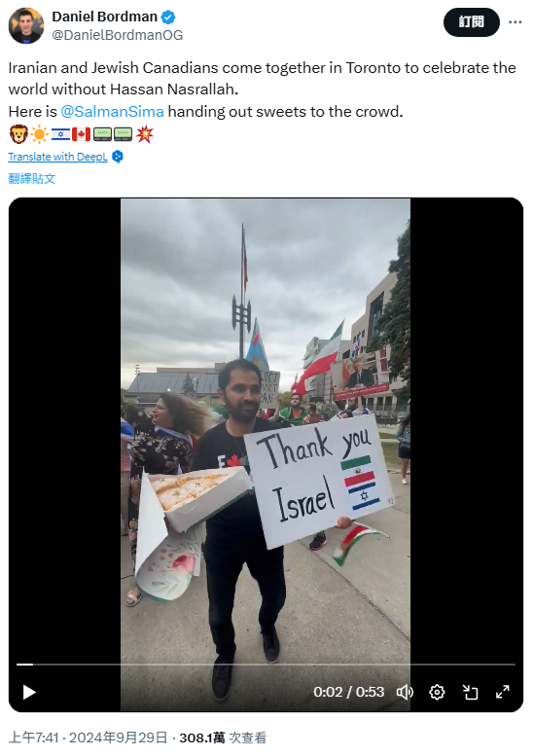Open the three-dot more options menu

(x=516, y=22)
